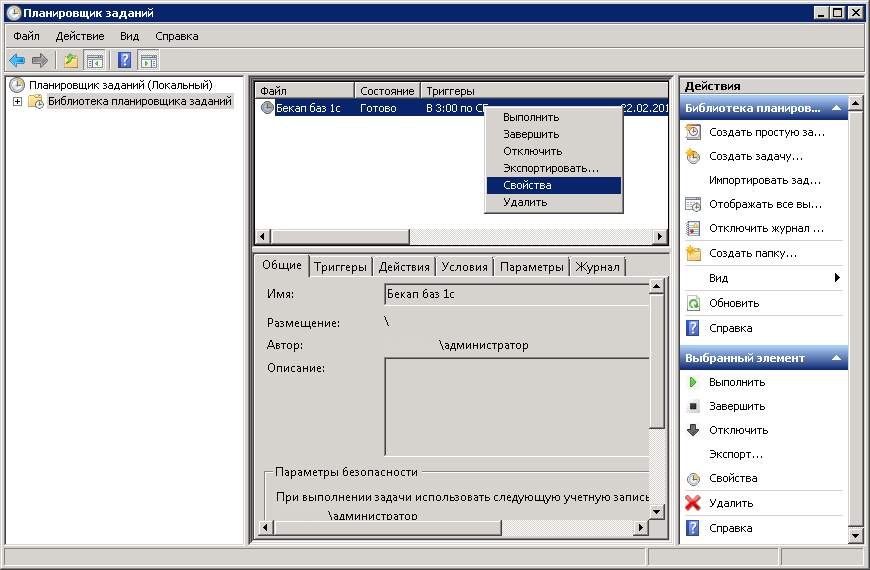Click Экспорт… in Выбранный элемент section

point(736,454)
